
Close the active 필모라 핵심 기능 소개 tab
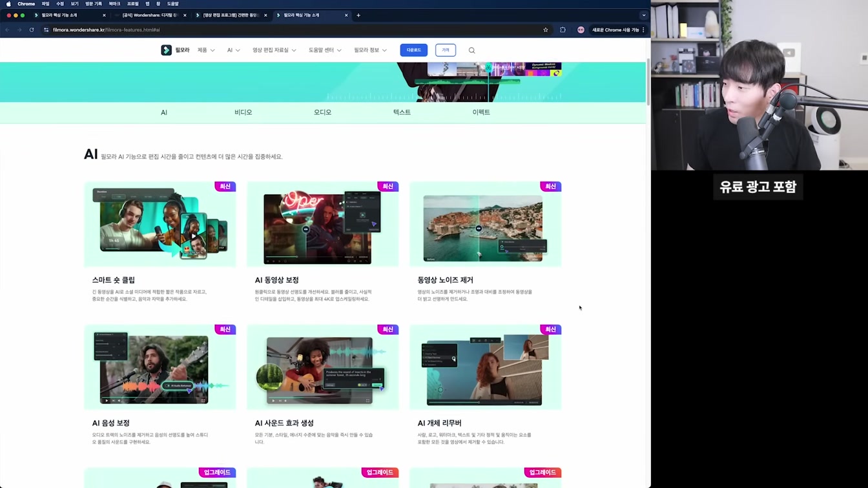point(346,15)
